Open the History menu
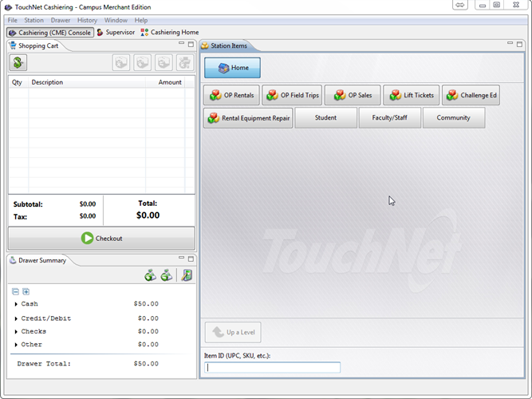The image size is (532, 399). pos(87,20)
